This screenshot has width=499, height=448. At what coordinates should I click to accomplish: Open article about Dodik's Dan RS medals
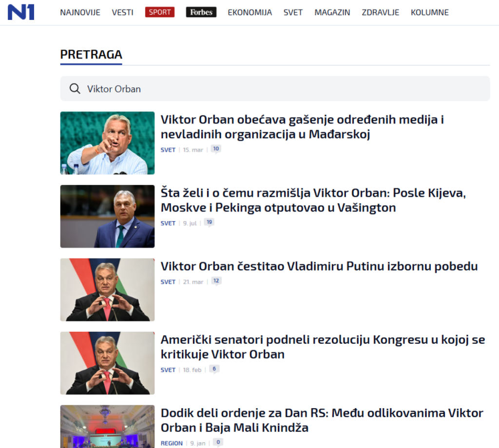click(x=322, y=420)
